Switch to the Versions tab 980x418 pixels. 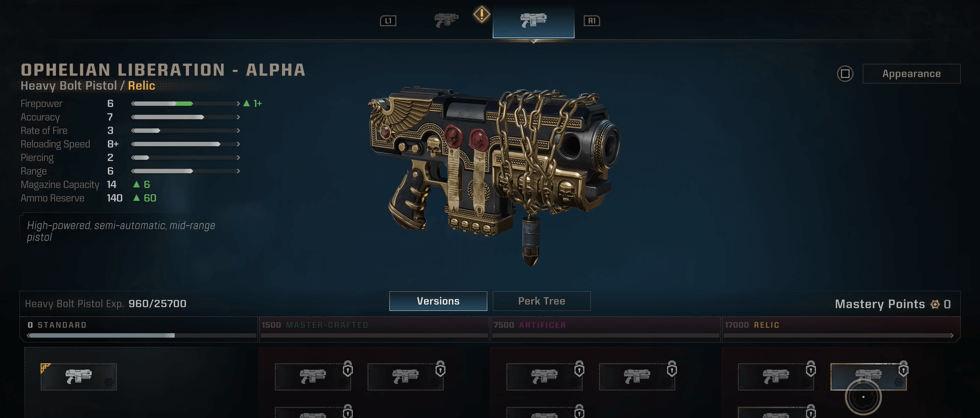(x=438, y=301)
